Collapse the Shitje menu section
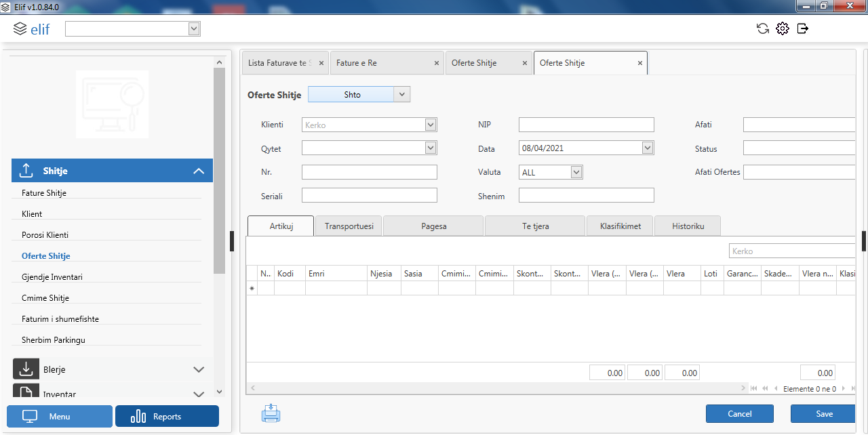 (x=199, y=171)
